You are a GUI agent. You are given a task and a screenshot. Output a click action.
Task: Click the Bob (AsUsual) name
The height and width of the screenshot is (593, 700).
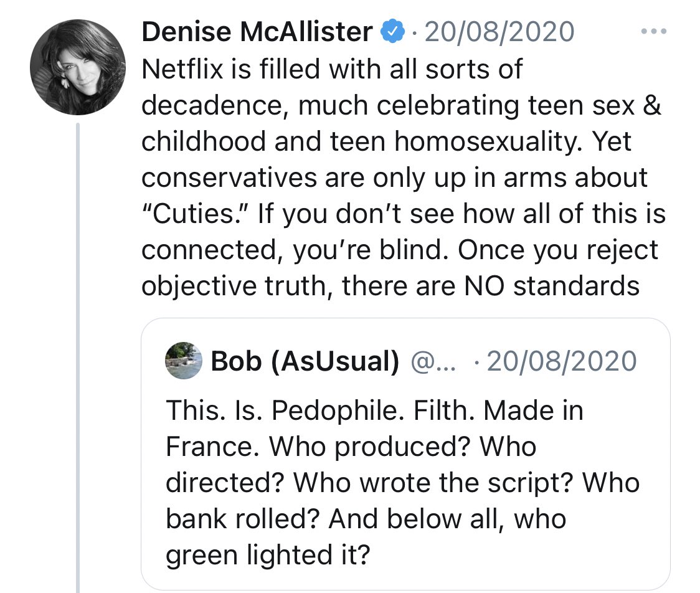tap(305, 361)
